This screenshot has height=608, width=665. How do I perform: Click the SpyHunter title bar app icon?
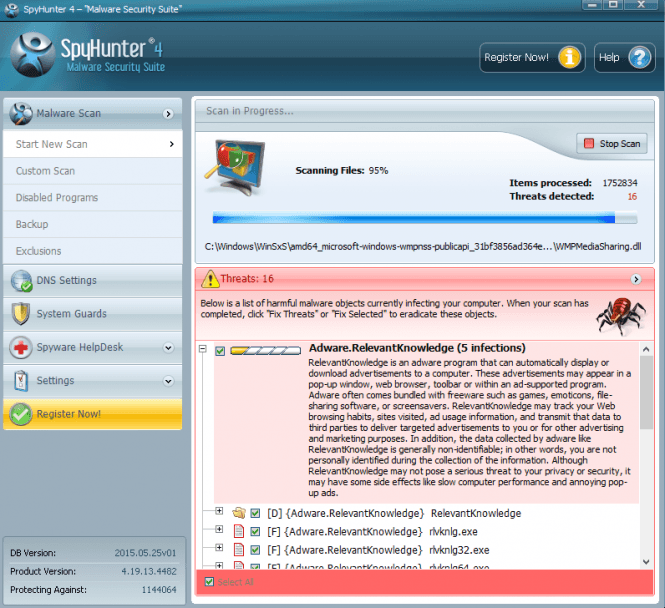[x=11, y=9]
